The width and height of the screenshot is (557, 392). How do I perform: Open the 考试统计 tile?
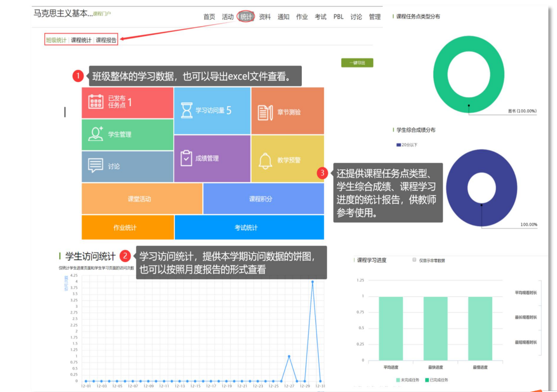pyautogui.click(x=249, y=227)
